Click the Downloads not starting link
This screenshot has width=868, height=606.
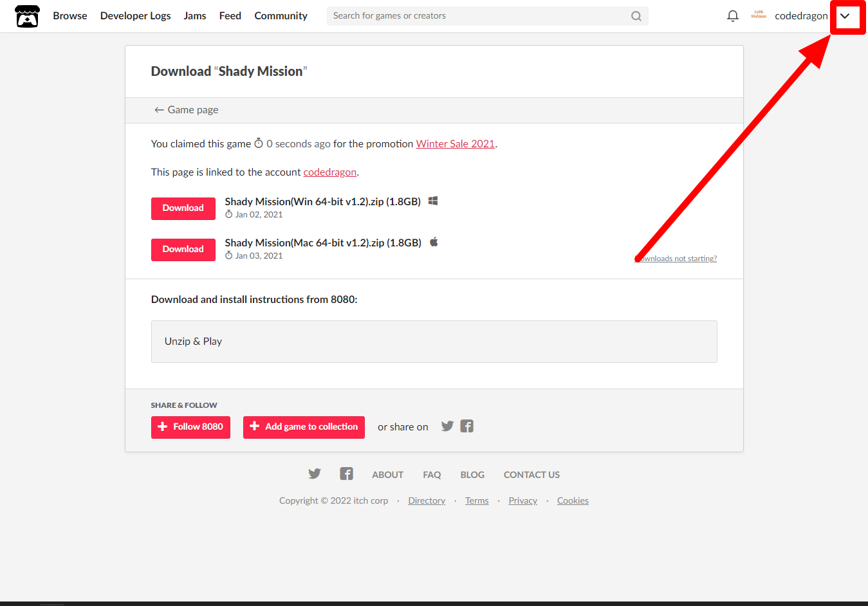(676, 259)
